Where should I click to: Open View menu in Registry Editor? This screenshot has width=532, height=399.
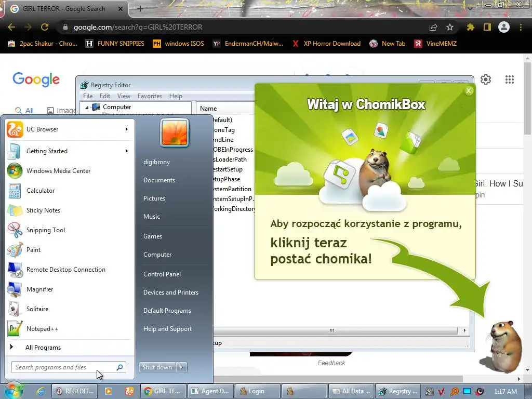pyautogui.click(x=124, y=96)
